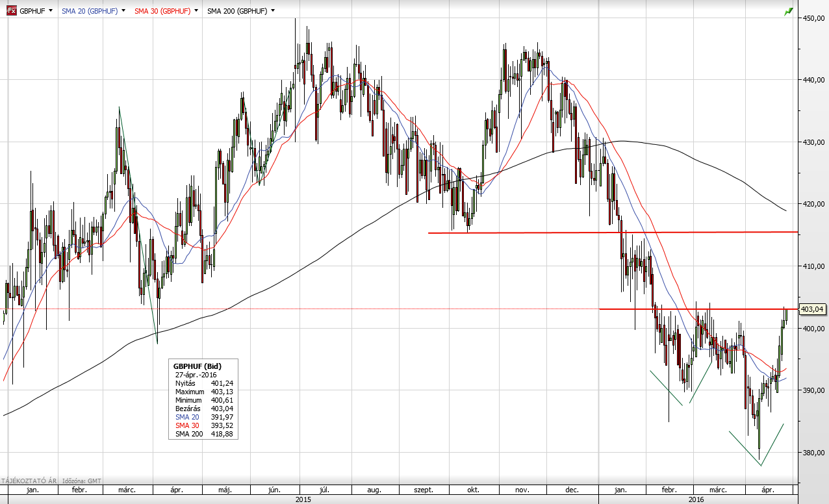Click the 'okt.' month label

point(473,490)
